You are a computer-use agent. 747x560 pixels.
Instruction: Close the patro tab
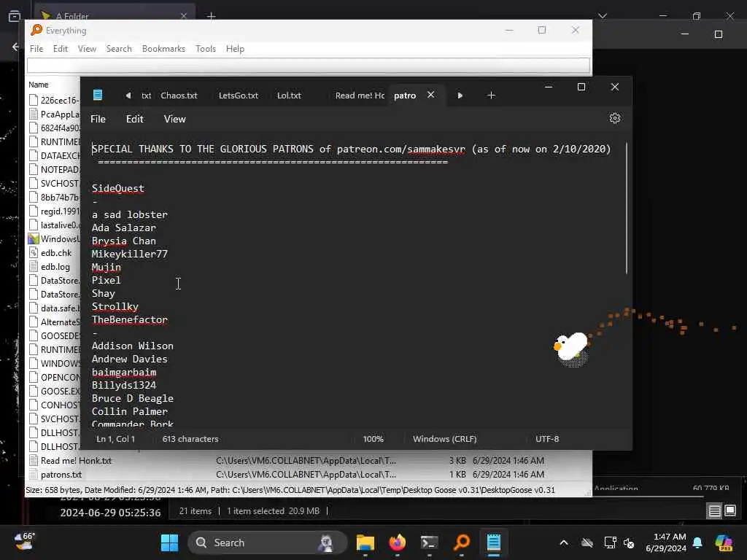coord(430,95)
